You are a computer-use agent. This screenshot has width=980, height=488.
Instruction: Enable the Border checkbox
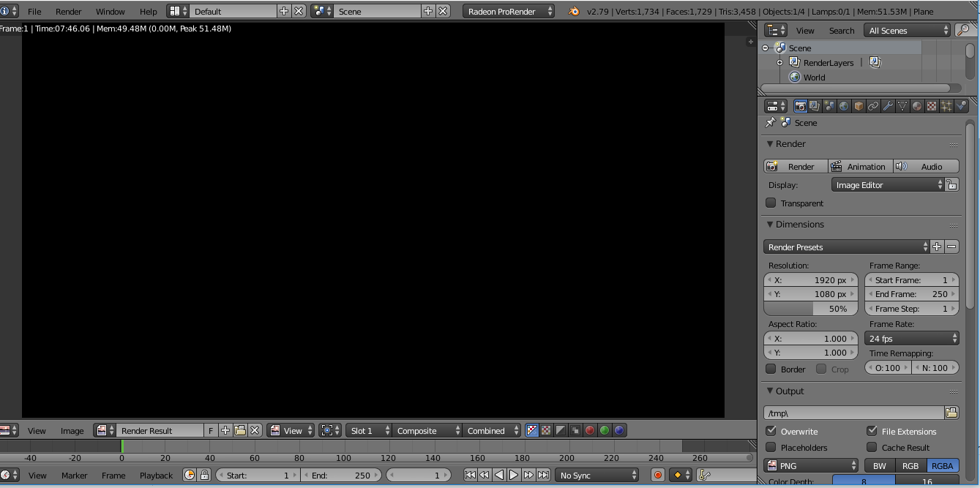[771, 369]
